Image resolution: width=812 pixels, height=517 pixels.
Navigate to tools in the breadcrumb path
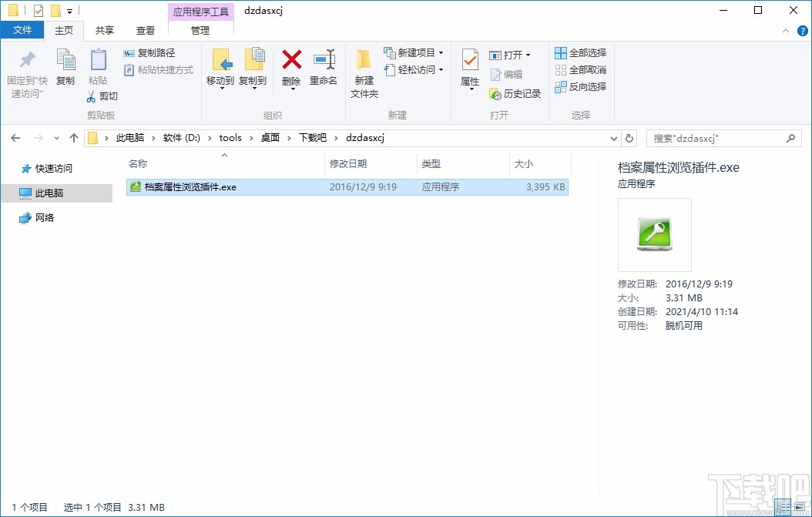click(x=230, y=138)
